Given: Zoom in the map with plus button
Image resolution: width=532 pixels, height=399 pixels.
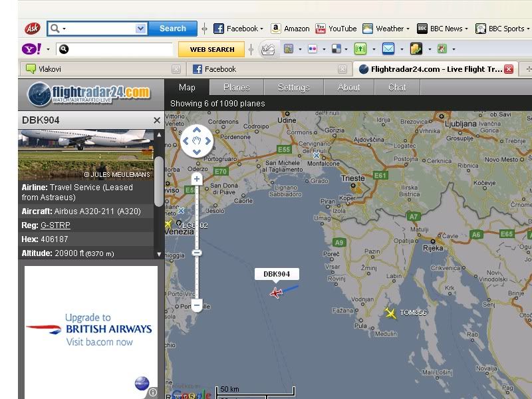Looking at the screenshot, I should (x=197, y=179).
